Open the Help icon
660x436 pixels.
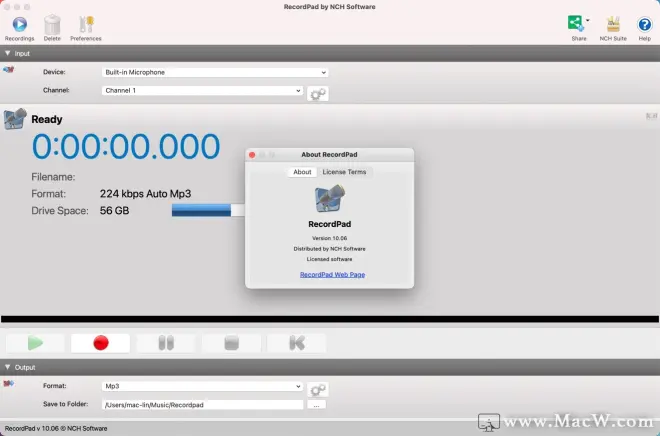[x=645, y=25]
